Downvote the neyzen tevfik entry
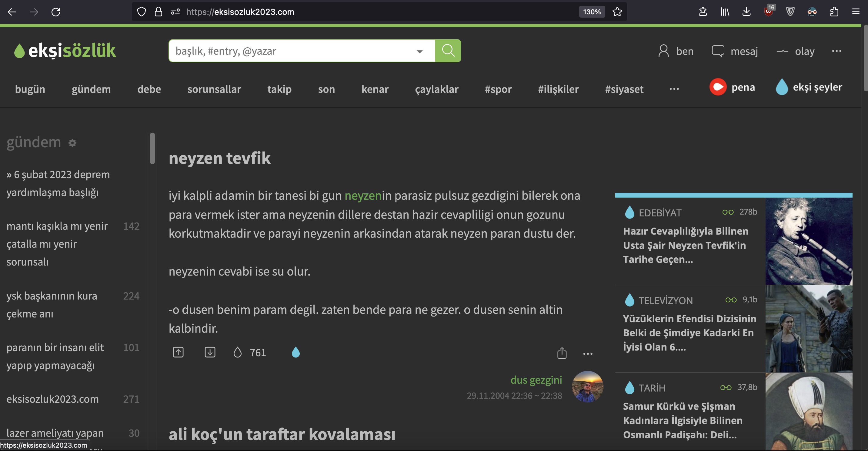The height and width of the screenshot is (451, 868). point(210,352)
